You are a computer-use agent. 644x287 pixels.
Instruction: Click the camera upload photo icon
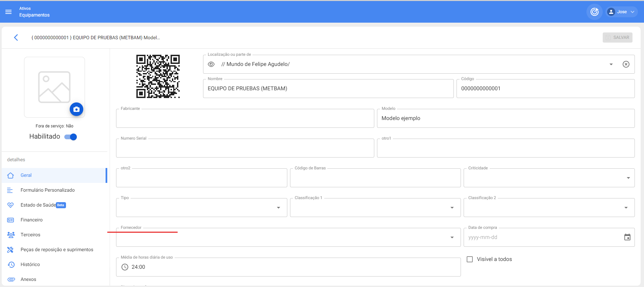click(x=76, y=109)
